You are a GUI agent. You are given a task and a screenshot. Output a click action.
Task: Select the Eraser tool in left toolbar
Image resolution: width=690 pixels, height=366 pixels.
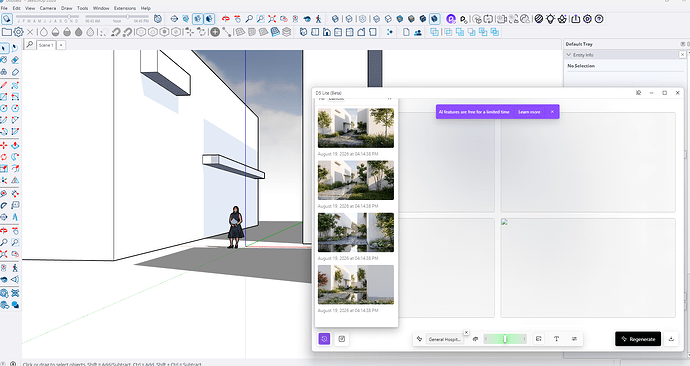[15, 60]
